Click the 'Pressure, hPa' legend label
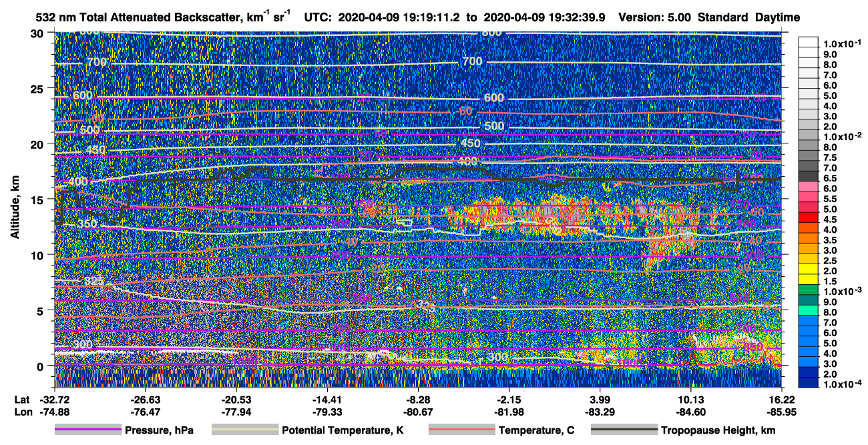 point(159,431)
